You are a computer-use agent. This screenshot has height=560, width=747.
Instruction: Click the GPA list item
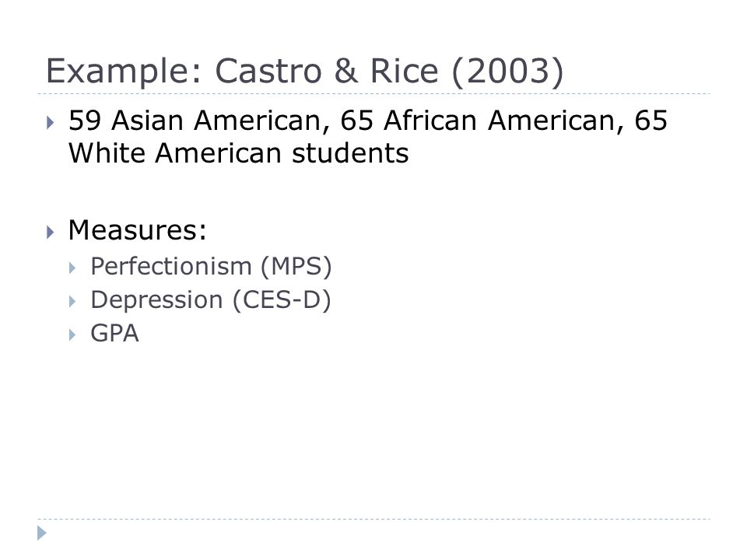pyautogui.click(x=115, y=334)
